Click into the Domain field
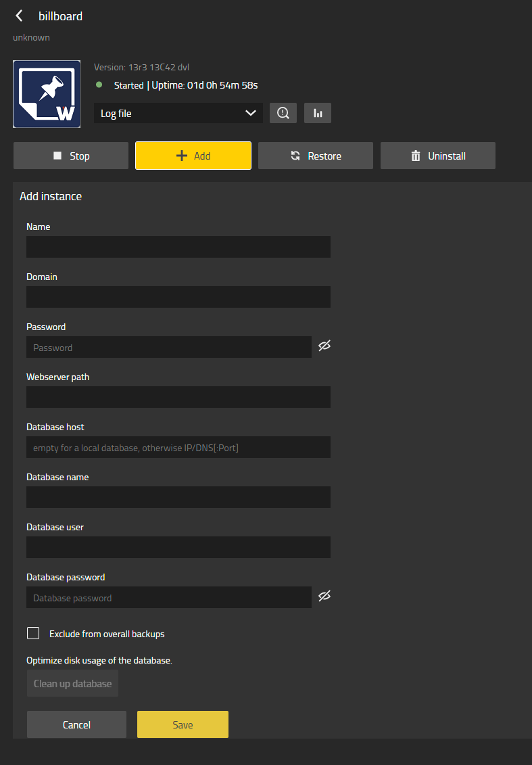Image resolution: width=532 pixels, height=765 pixels. pos(178,297)
